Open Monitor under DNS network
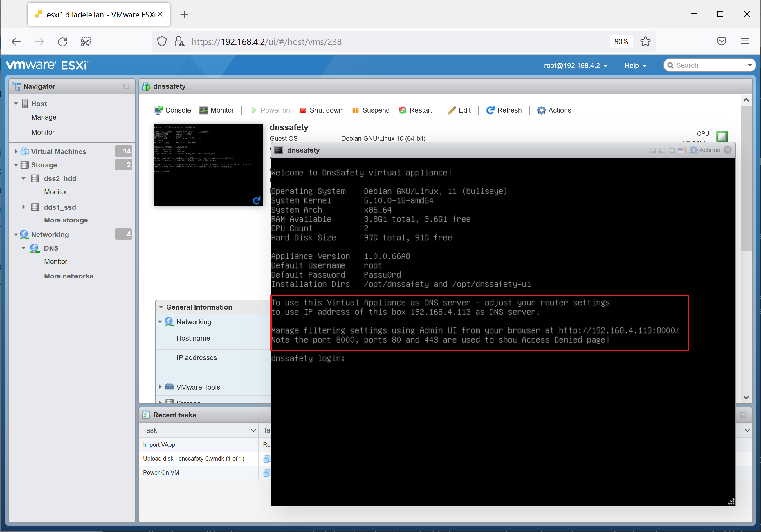This screenshot has height=532, width=761. click(56, 262)
